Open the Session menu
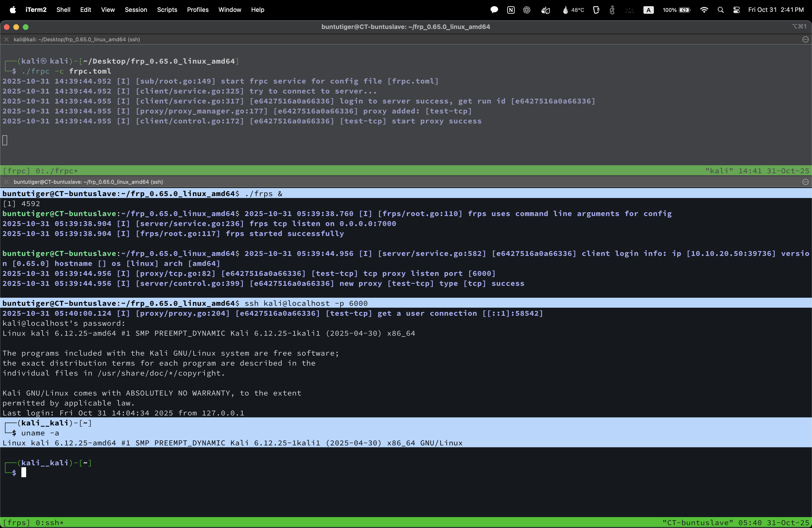 point(135,10)
